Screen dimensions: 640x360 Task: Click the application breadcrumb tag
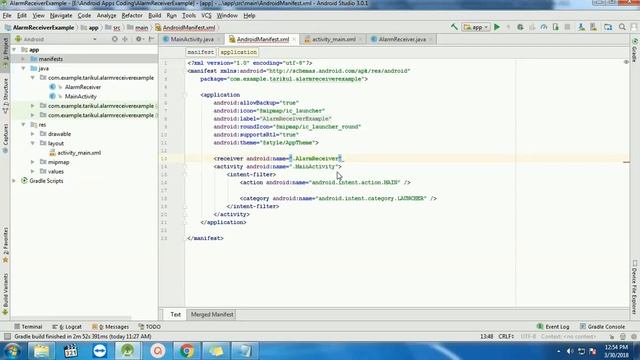pos(238,52)
